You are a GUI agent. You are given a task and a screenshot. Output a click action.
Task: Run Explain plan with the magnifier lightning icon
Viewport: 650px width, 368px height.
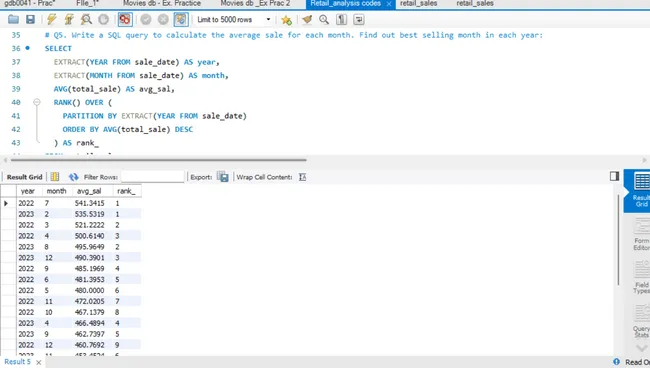coord(86,19)
